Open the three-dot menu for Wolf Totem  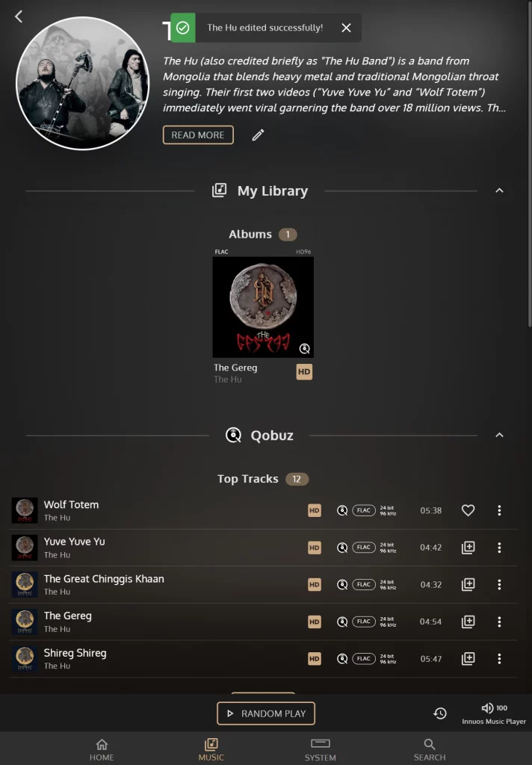click(x=499, y=510)
